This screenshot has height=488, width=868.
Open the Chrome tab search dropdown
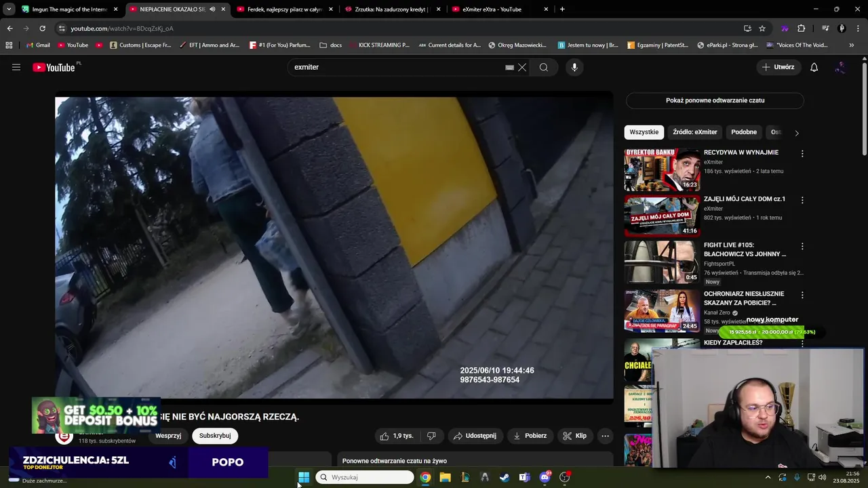coord(9,9)
